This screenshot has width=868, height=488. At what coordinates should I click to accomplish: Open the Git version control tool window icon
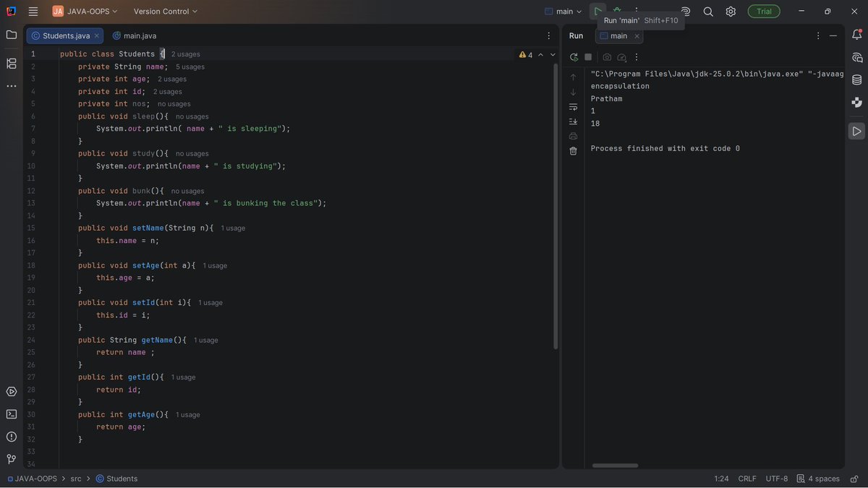12,459
